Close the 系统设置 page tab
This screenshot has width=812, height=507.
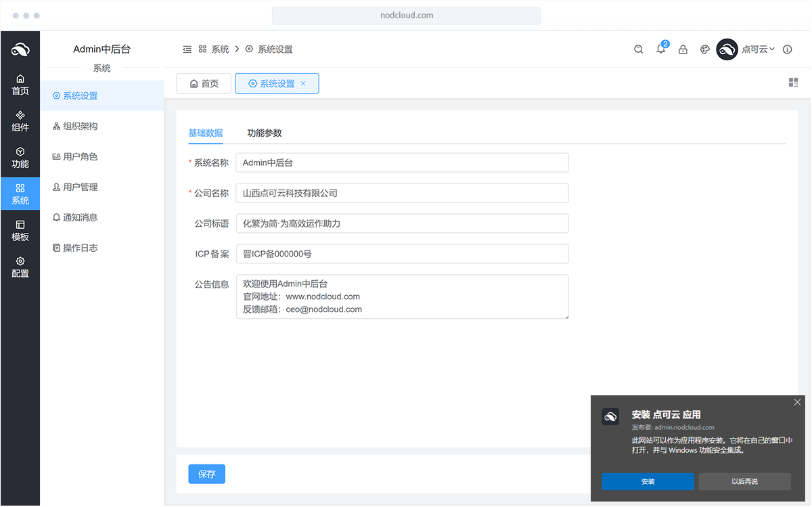(303, 83)
